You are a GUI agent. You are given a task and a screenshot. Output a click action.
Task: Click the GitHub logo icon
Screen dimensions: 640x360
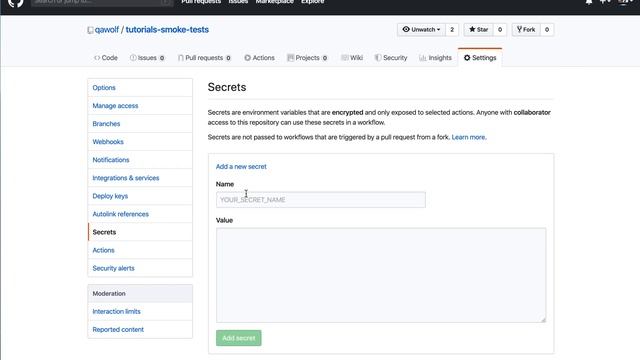(16, 2)
